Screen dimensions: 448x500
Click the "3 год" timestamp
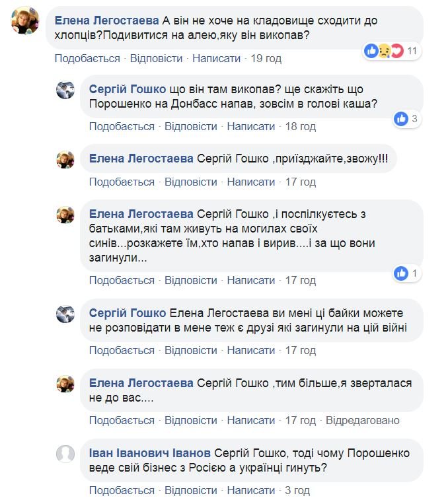click(297, 490)
